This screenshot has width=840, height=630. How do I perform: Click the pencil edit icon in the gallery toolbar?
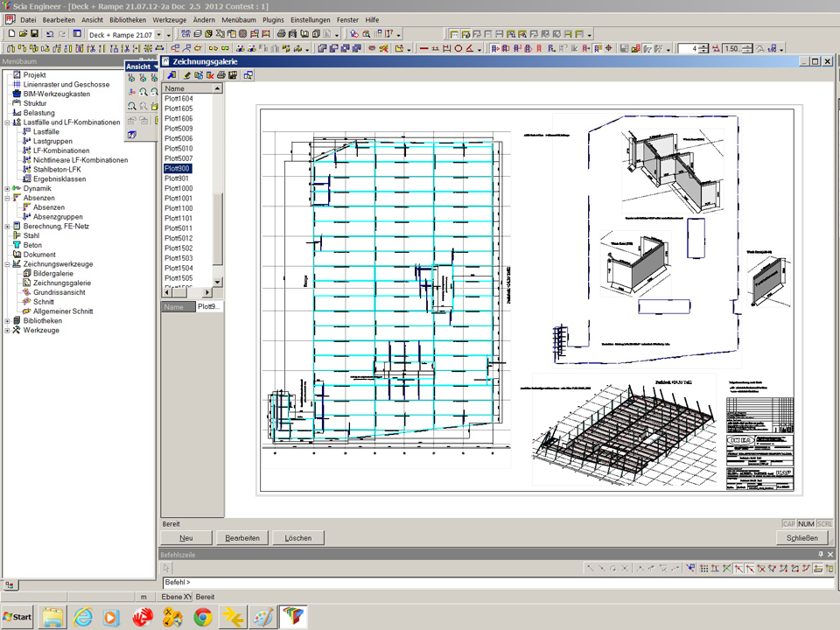pyautogui.click(x=186, y=75)
